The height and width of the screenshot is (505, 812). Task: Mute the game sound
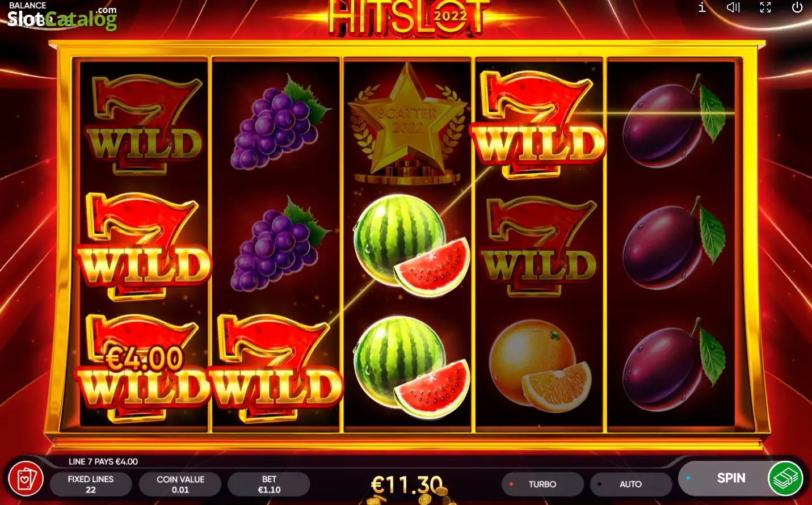point(734,7)
